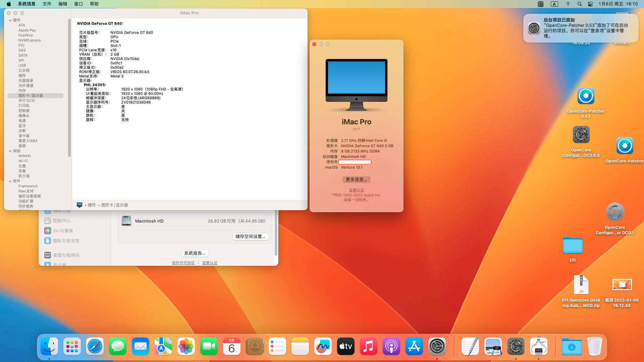Open the EFI folder on desktop
644x362 pixels.
click(x=573, y=246)
